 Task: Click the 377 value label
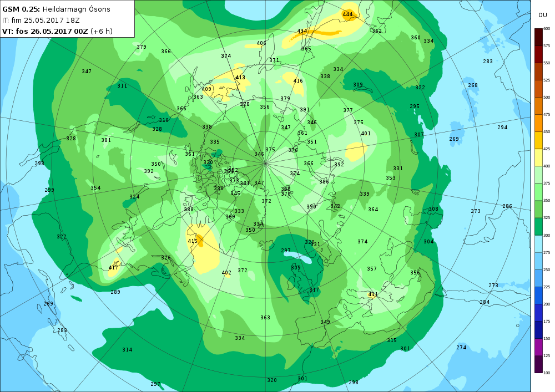coord(348,110)
